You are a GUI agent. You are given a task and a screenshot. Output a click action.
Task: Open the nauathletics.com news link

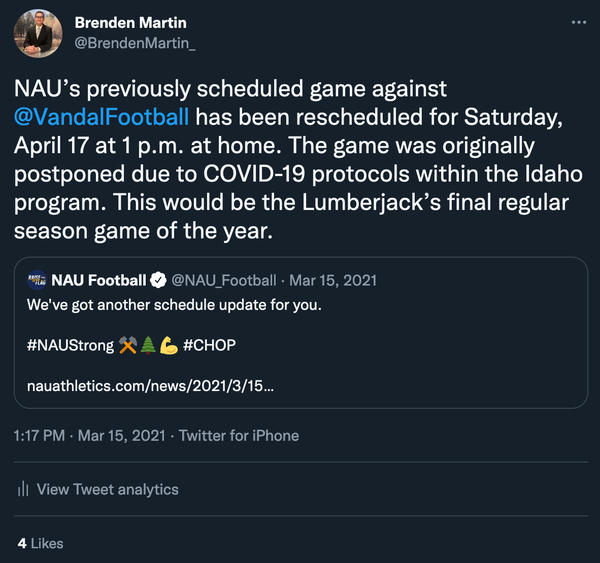pos(150,384)
